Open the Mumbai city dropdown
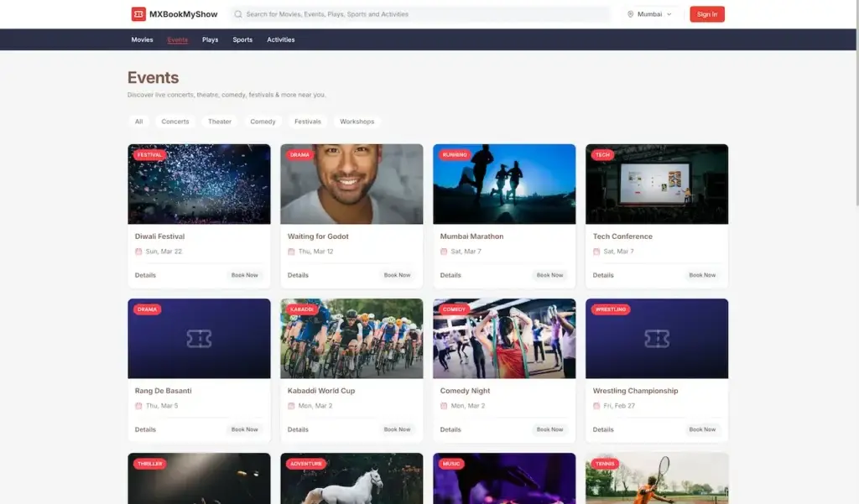The image size is (859, 504). coord(650,14)
